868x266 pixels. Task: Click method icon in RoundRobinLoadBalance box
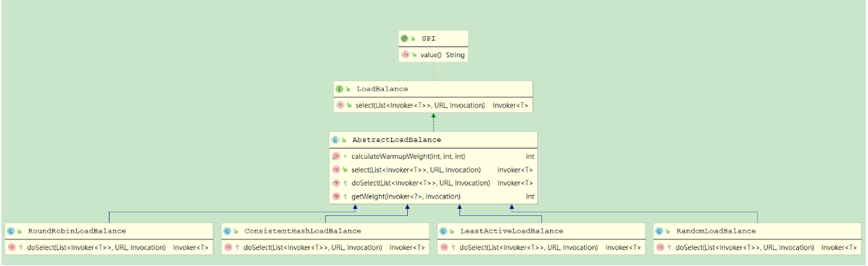pos(11,248)
